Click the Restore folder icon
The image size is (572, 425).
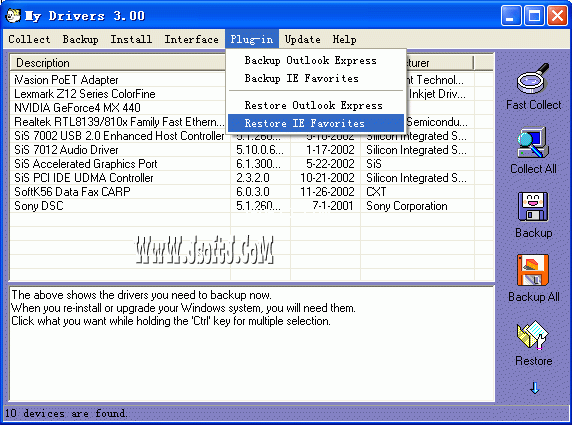coord(533,335)
